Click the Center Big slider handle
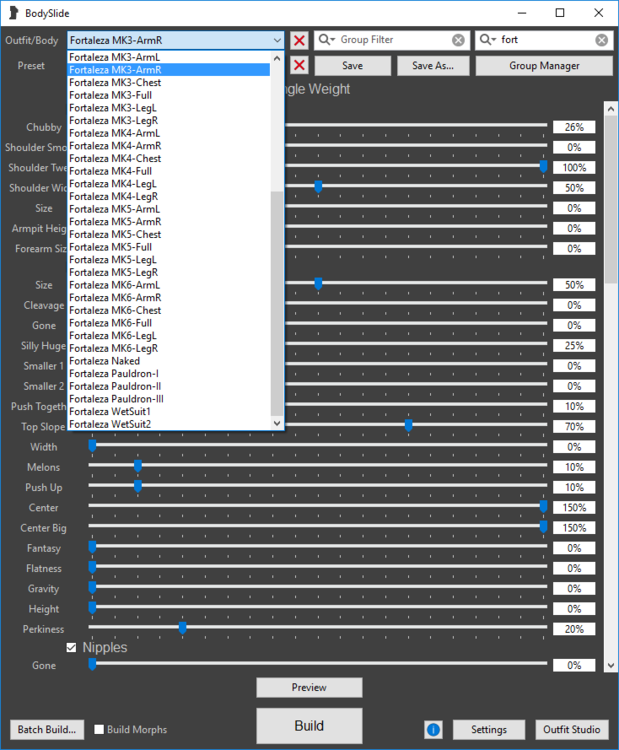 (x=543, y=526)
